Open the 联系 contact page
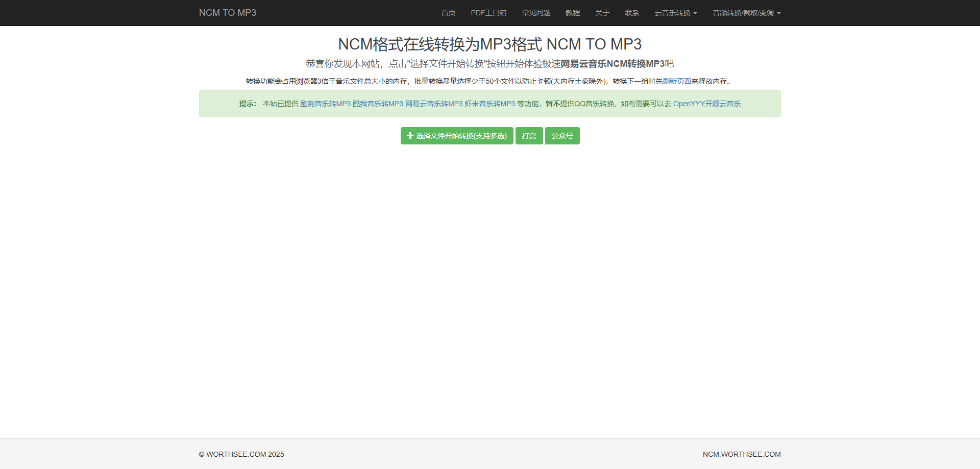 pos(631,13)
